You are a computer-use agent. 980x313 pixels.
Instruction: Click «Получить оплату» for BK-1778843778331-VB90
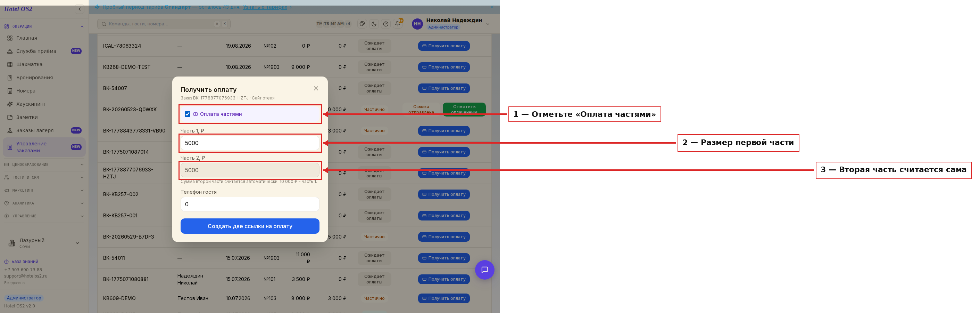[x=443, y=131]
